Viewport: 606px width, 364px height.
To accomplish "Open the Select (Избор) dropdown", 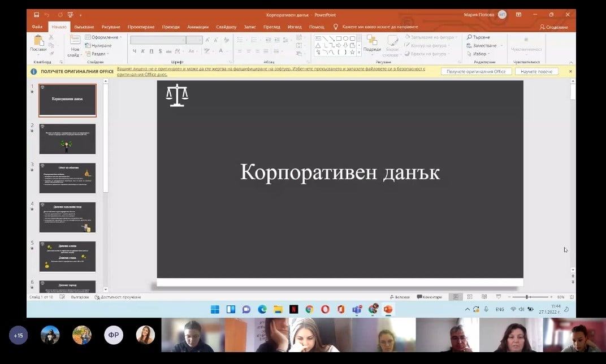I will click(x=478, y=54).
